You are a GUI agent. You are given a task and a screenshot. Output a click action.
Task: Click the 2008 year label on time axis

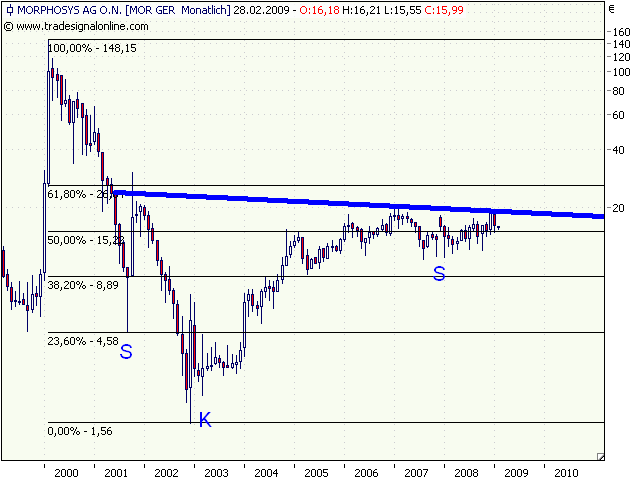(x=466, y=473)
